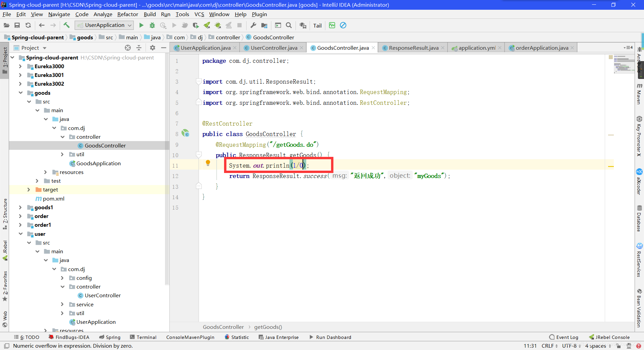Toggle the Structure tool window

[x=5, y=214]
